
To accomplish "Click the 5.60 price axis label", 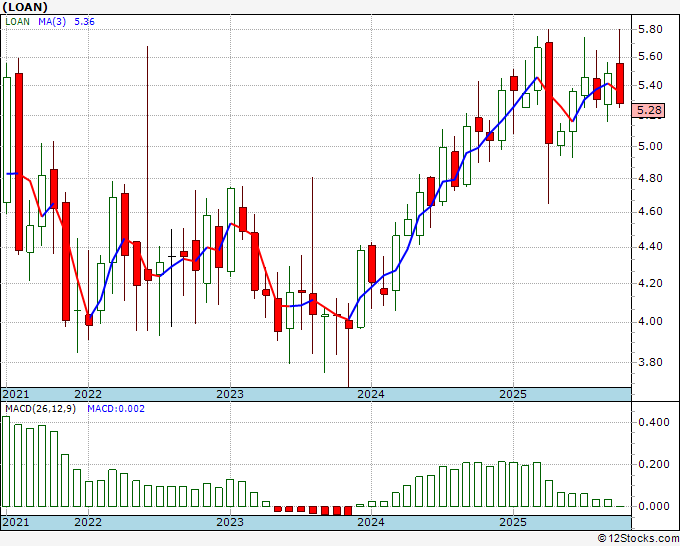I will click(650, 57).
